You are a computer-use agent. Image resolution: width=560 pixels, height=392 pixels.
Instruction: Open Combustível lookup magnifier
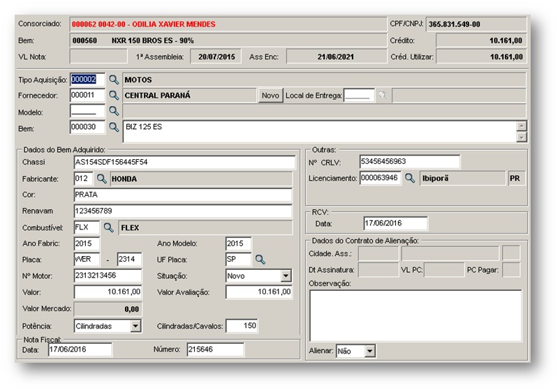(108, 227)
